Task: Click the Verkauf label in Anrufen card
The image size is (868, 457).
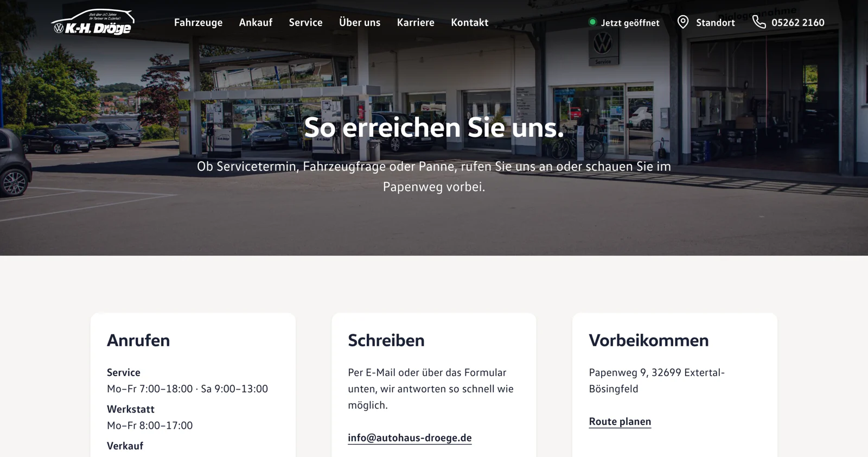Action: pyautogui.click(x=125, y=446)
